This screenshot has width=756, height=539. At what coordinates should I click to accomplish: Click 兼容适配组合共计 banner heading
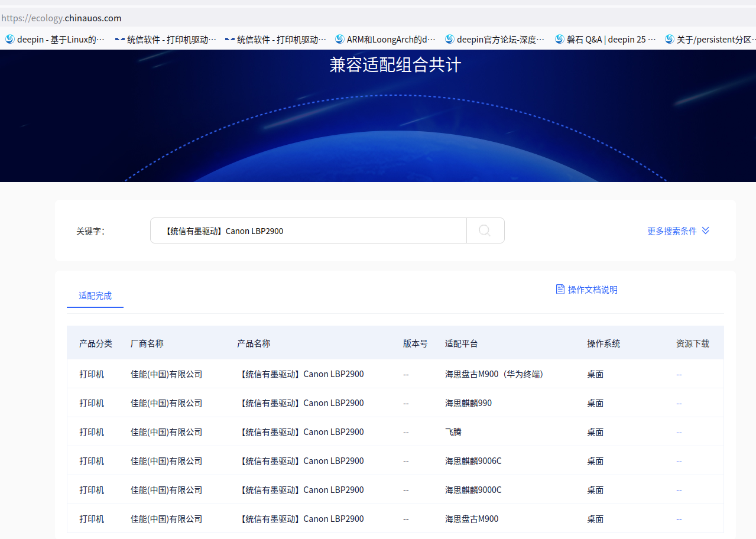coord(395,65)
